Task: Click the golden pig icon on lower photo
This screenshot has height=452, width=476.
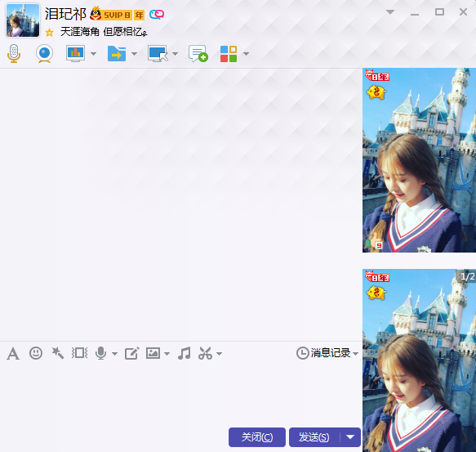Action: pyautogui.click(x=376, y=293)
